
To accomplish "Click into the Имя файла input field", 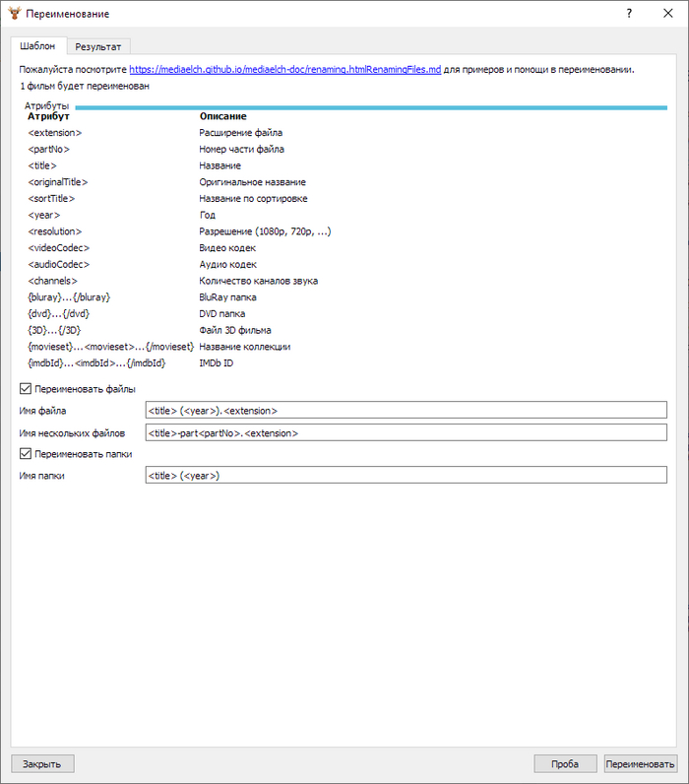I will (x=406, y=410).
